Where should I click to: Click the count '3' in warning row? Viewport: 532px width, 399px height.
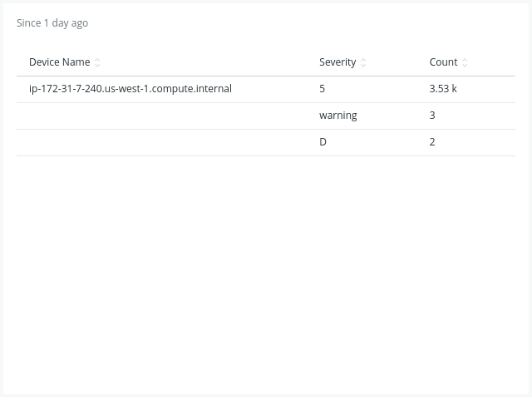coord(432,116)
